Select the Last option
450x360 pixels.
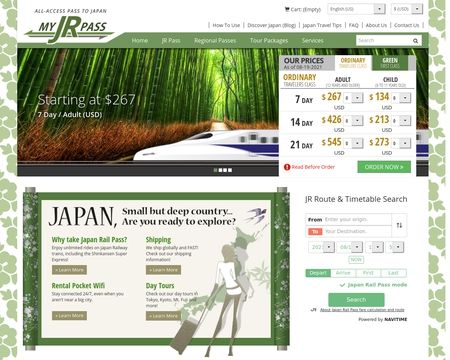click(x=393, y=273)
